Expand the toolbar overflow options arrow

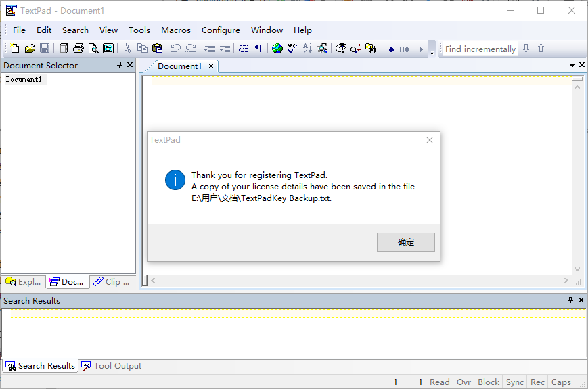(x=432, y=51)
